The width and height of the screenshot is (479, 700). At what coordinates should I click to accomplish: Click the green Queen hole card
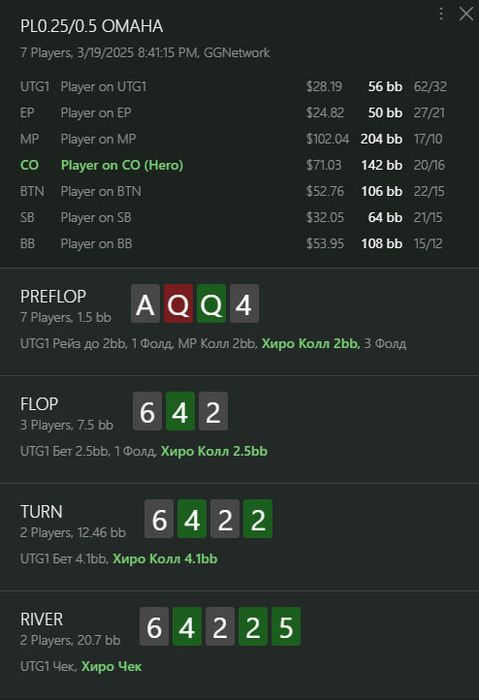coord(212,304)
